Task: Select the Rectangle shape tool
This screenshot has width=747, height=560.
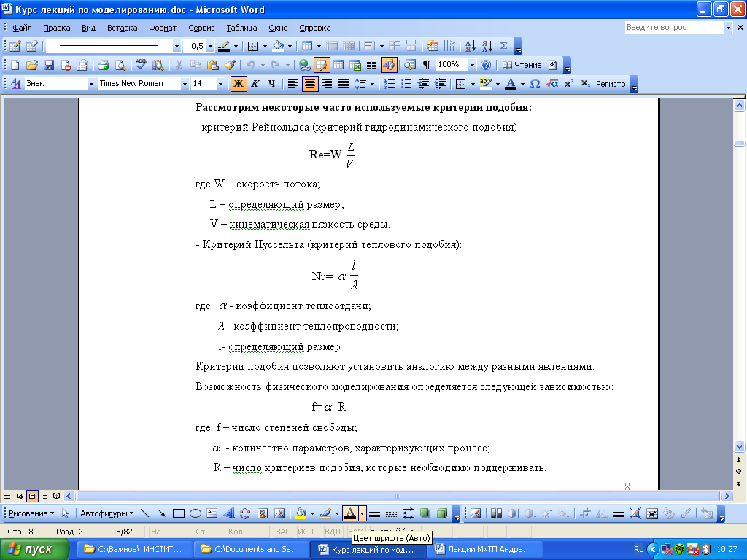Action: click(x=179, y=513)
